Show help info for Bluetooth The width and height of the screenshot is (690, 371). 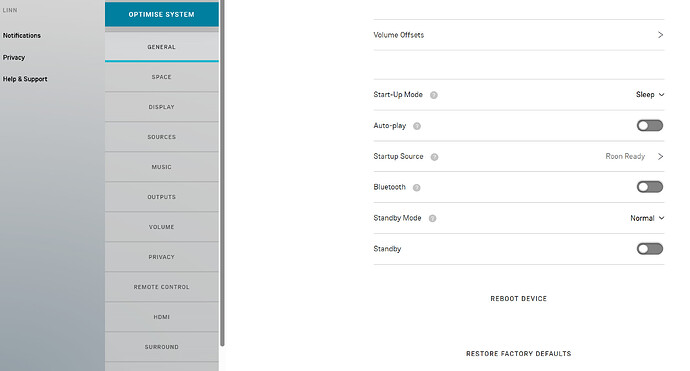click(x=416, y=188)
